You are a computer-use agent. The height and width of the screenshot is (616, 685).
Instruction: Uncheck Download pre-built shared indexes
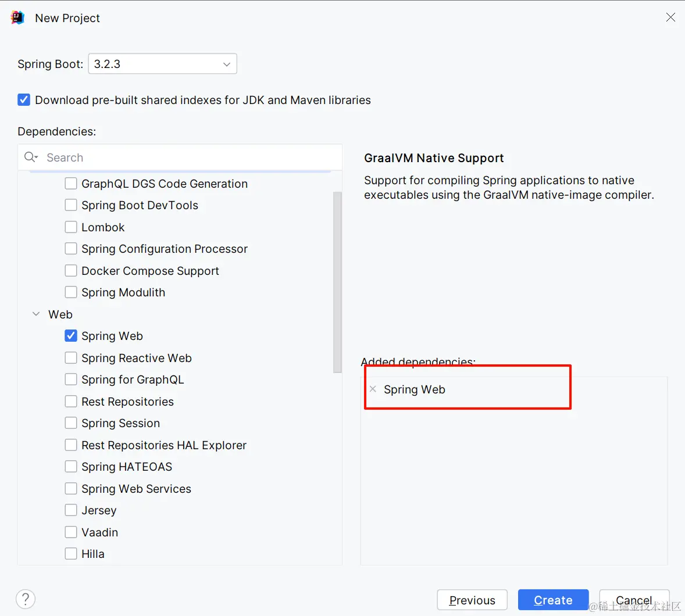click(24, 100)
